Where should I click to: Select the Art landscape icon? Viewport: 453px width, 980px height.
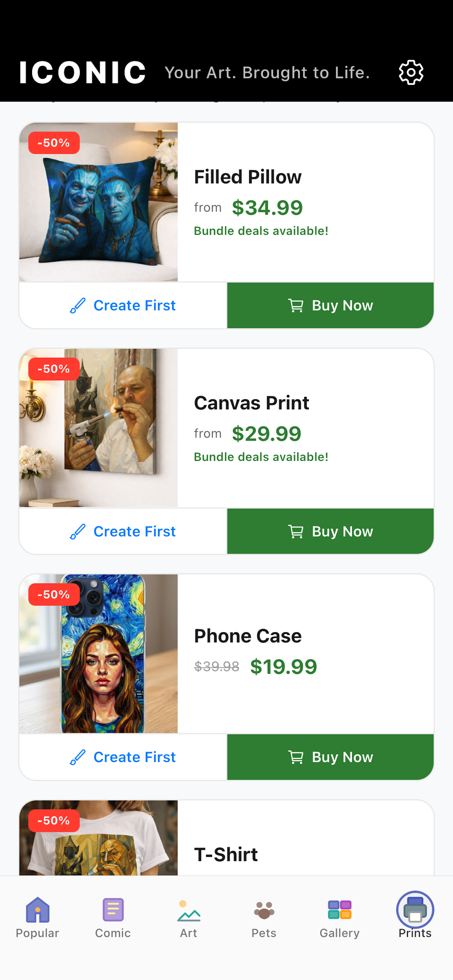(x=189, y=911)
